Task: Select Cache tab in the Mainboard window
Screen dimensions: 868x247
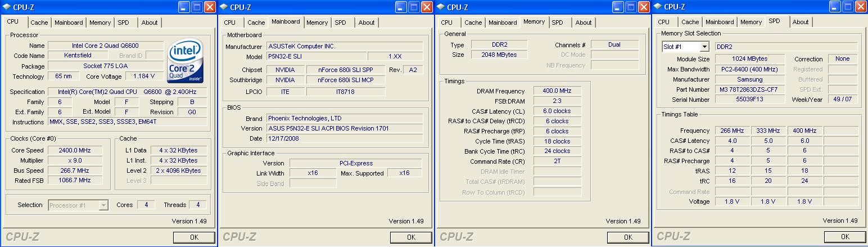Action: tap(256, 23)
